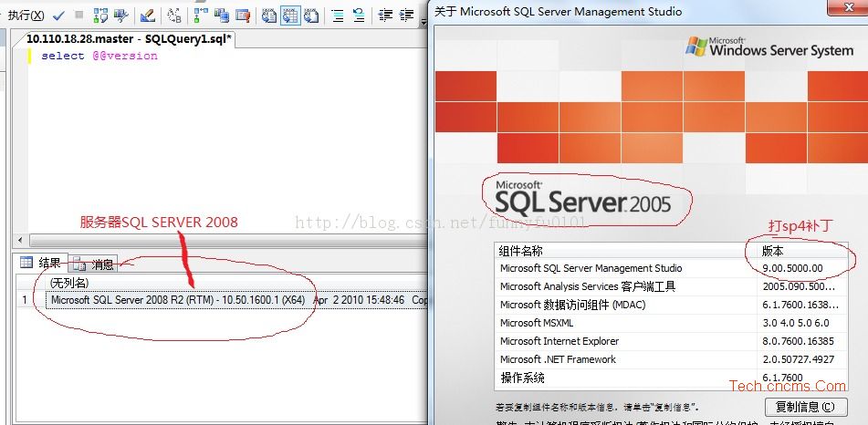Uncomment the selected lines
Screen dimensions: 868x425
click(x=359, y=15)
